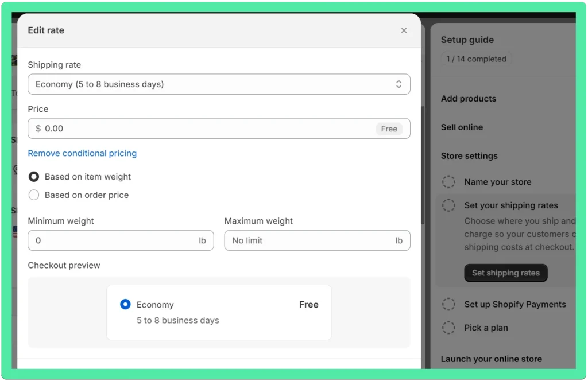Select Based on item weight radio

34,177
